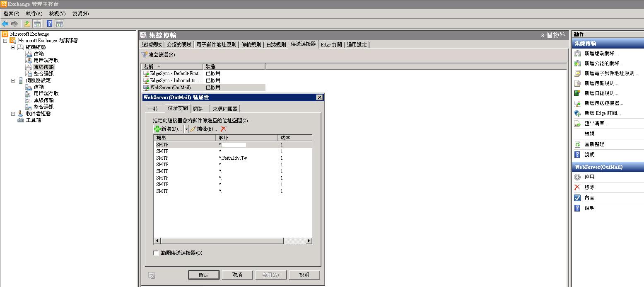Enable the 範圍傳送連接器(O) checkbox
Image resolution: width=644 pixels, height=287 pixels.
point(156,253)
